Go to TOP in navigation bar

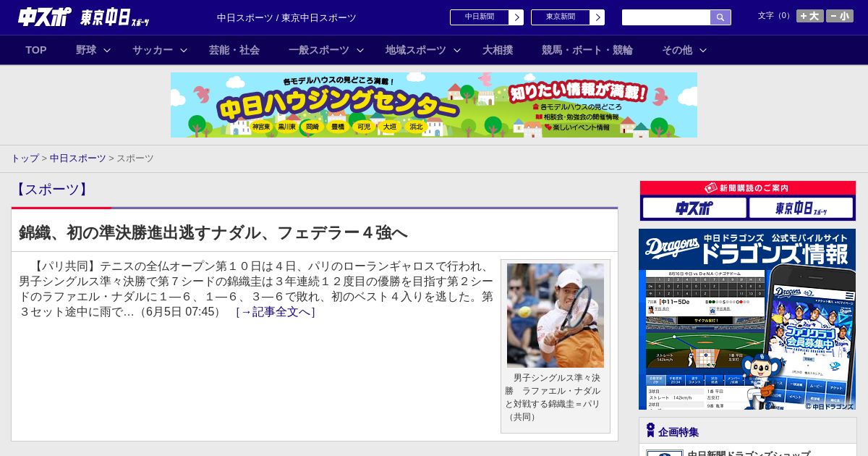(x=36, y=50)
